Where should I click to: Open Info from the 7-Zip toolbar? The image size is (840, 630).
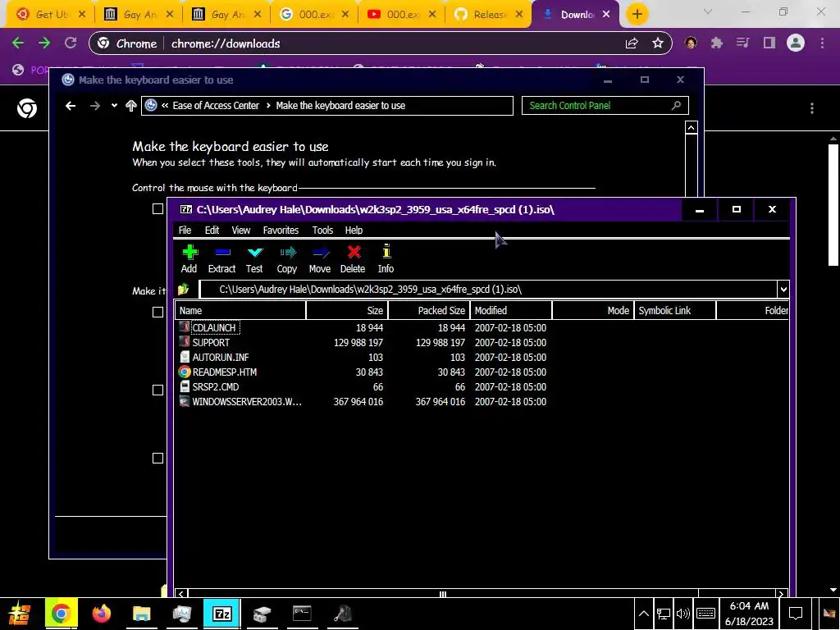click(386, 251)
